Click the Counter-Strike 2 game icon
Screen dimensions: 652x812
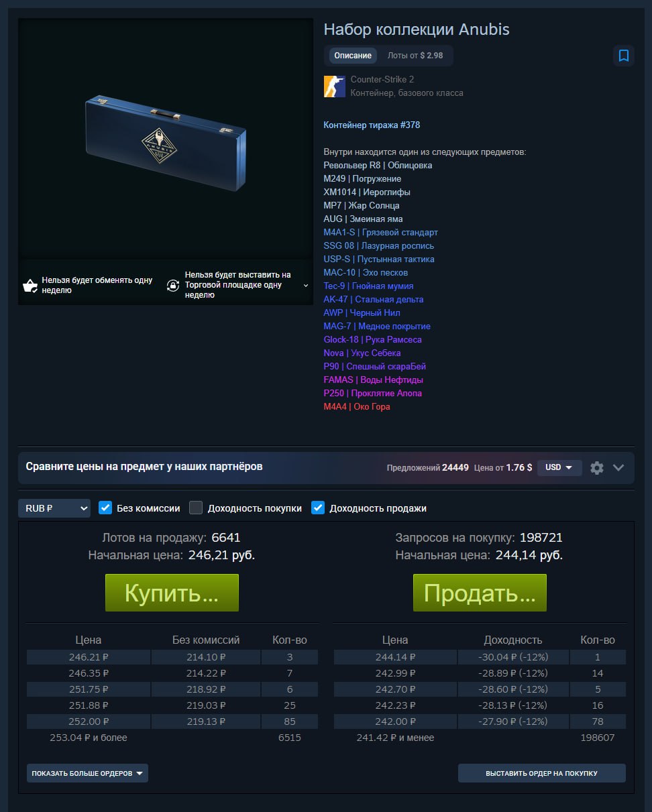(335, 86)
